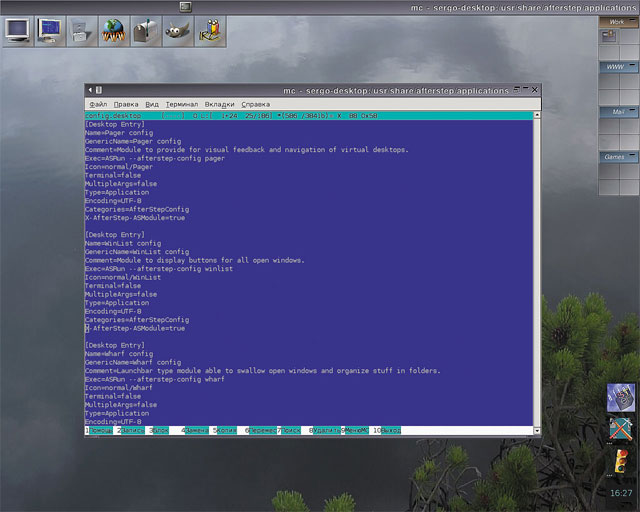Collapse the Work desk with its minus button
This screenshot has height=512, width=640.
point(633,20)
